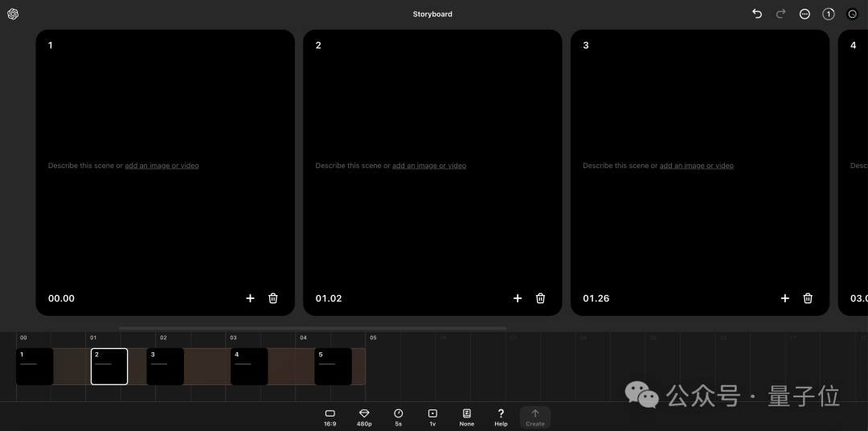Click scene 2 description text field
This screenshot has width=868, height=431.
coord(348,166)
